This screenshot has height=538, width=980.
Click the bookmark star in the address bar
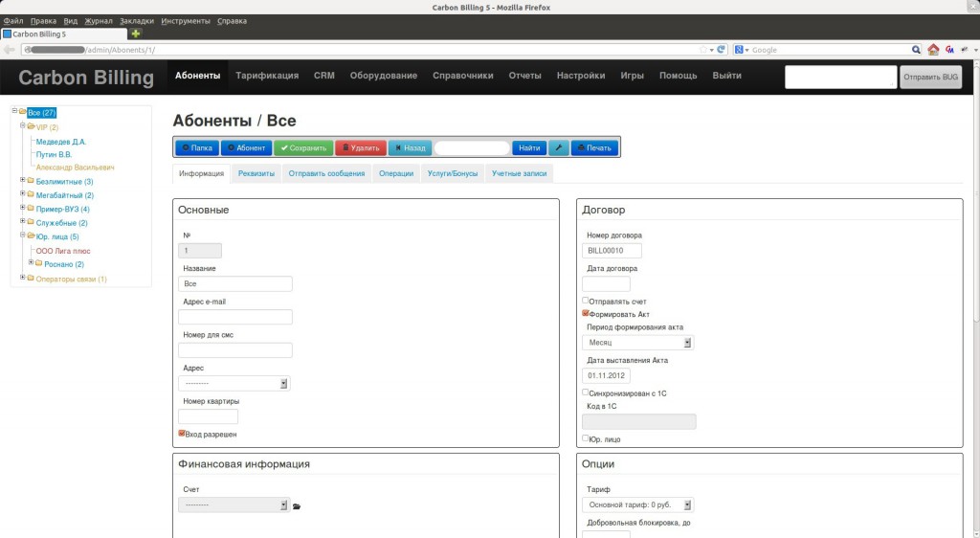[x=703, y=50]
